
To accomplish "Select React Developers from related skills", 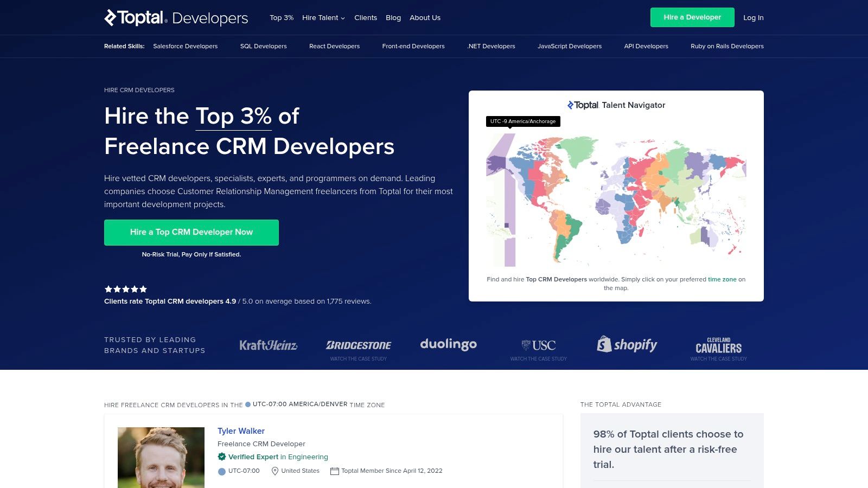I will 334,46.
